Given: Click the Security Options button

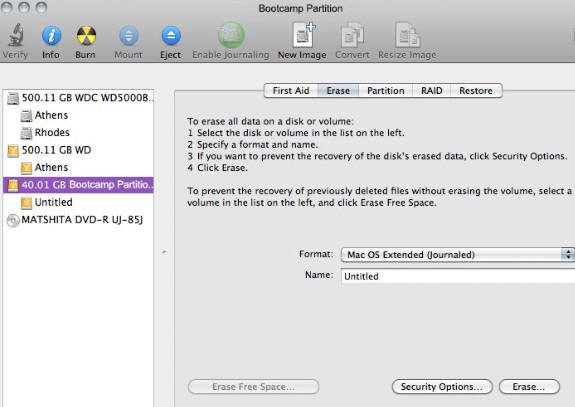Looking at the screenshot, I should (442, 386).
